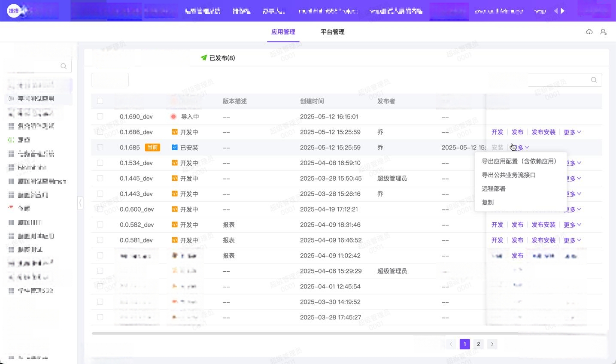The width and height of the screenshot is (616, 364).
Task: Expand 更多 dropdown in the 0.1.686_dev row
Action: pos(572,132)
